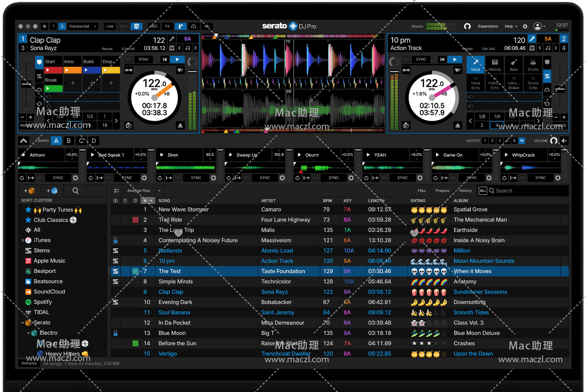This screenshot has width=586, height=392.
Task: Toggle the FX panel button
Action: (167, 26)
